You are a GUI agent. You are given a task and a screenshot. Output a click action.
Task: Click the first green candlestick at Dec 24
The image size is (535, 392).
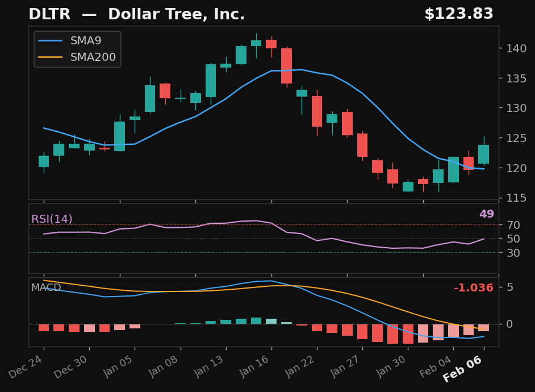[44, 161]
